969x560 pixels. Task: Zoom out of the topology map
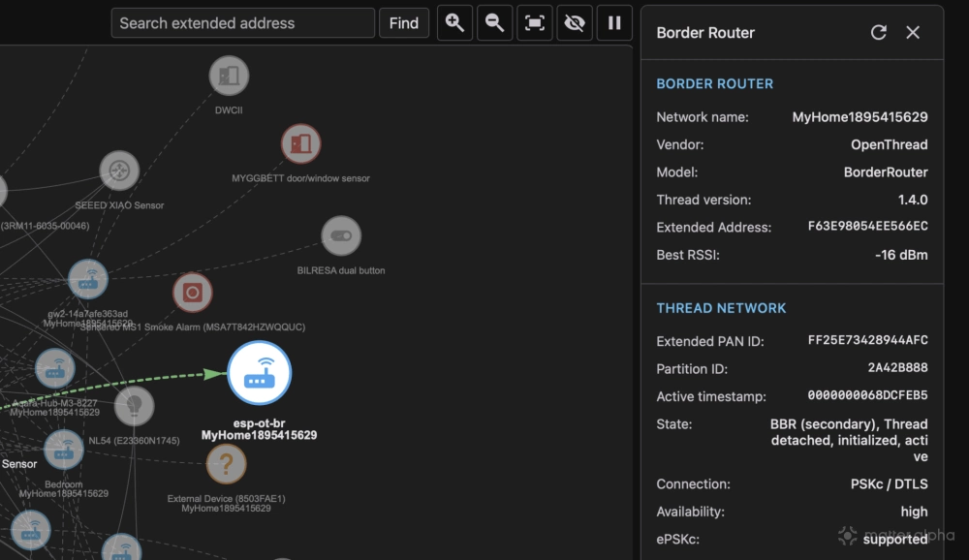tap(494, 22)
